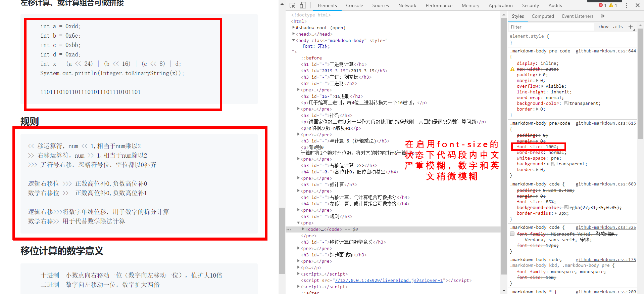Screen dimensions: 644x294
Task: Expand the first script node above the livereload script
Action: coord(298,274)
